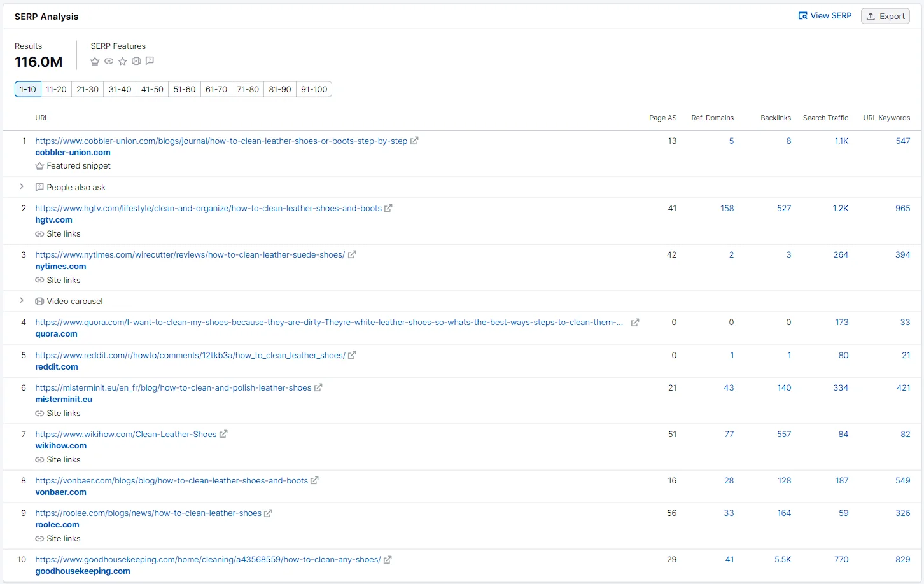Switch to the 71-80 results tab
This screenshot has width=924, height=584.
pyautogui.click(x=248, y=89)
